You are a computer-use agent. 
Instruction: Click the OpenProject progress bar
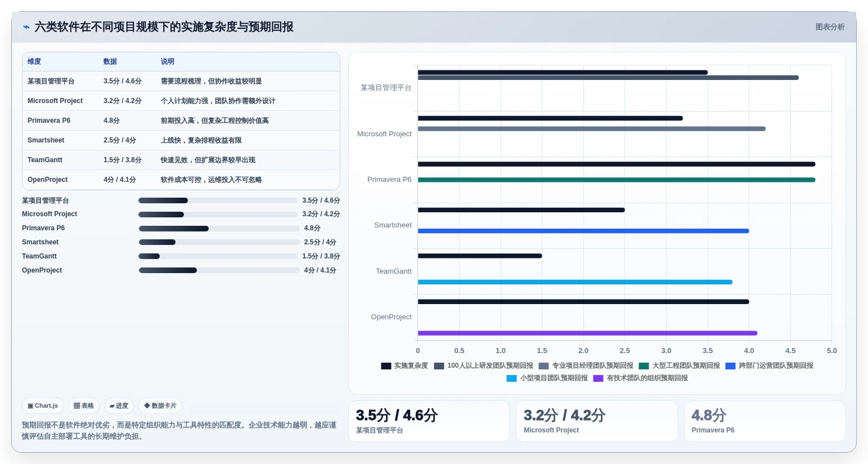219,270
